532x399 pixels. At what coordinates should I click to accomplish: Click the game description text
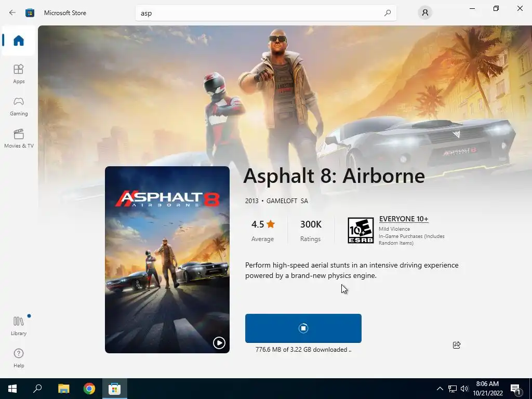[352, 270]
